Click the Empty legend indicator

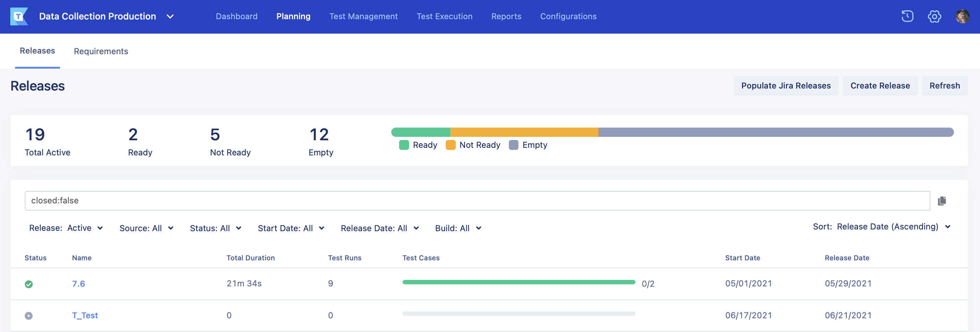click(x=514, y=145)
